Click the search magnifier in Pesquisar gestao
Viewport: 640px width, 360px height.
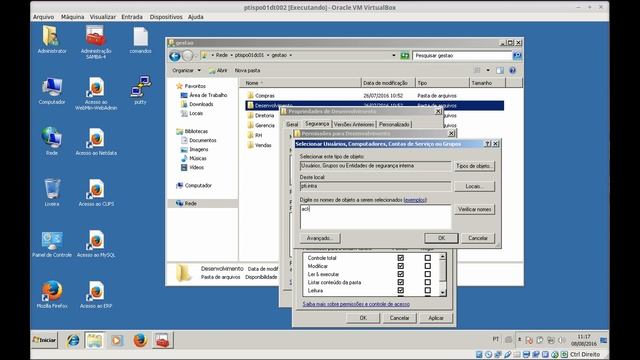point(517,55)
